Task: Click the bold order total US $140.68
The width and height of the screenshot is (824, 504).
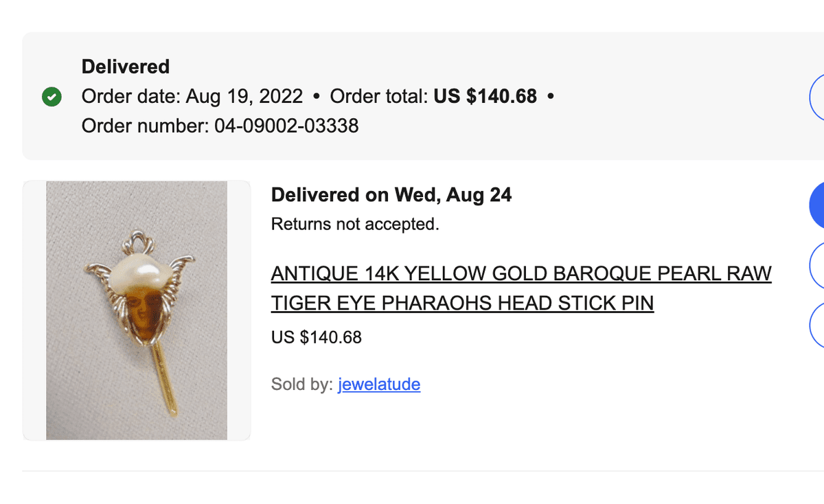Action: [485, 96]
